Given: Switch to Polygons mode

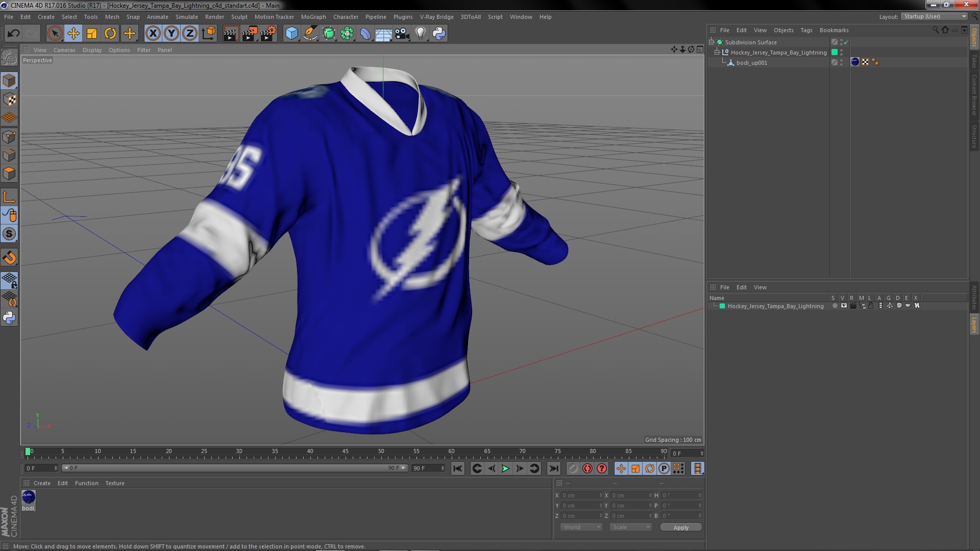Looking at the screenshot, I should pos(9,173).
